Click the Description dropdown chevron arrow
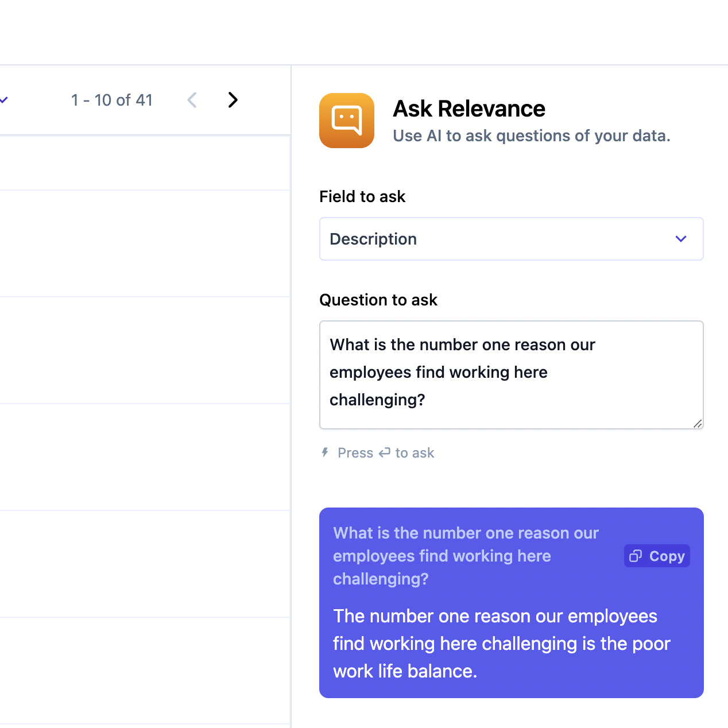 click(x=681, y=239)
